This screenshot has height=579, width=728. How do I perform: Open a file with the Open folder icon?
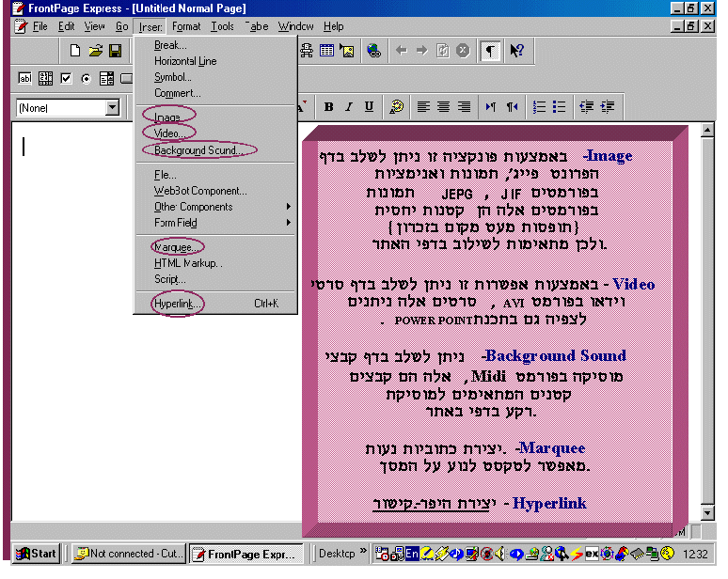[96, 50]
